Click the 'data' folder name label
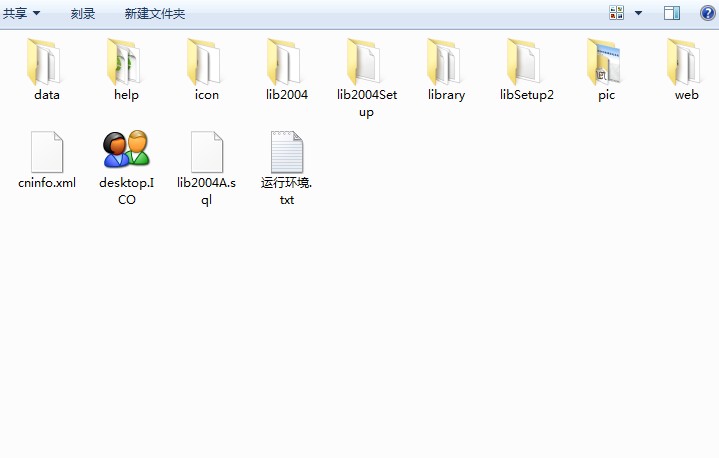This screenshot has height=458, width=719. click(x=47, y=95)
